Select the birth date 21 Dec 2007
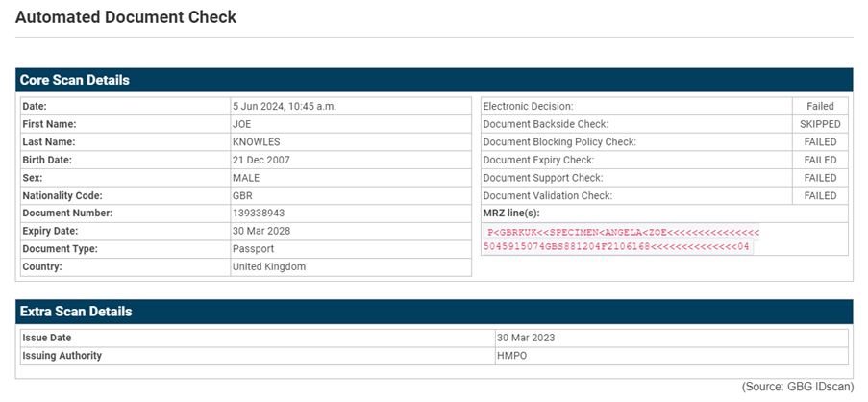This screenshot has width=868, height=402. click(x=261, y=160)
